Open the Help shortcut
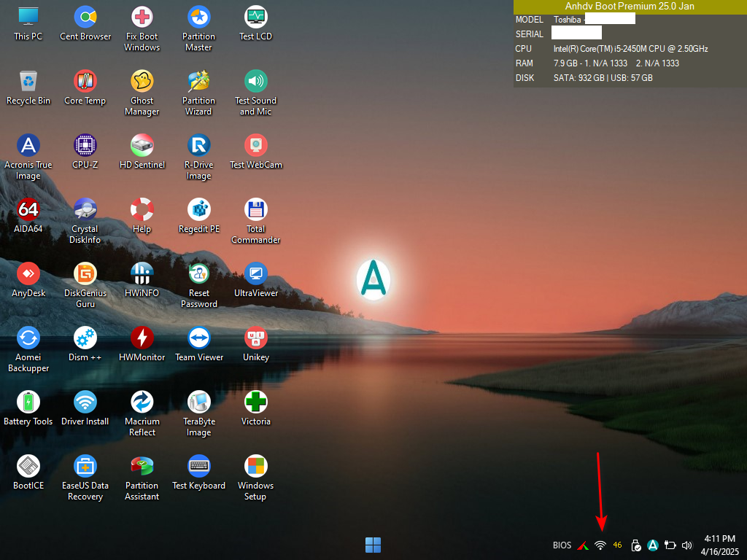The image size is (747, 560). click(142, 216)
